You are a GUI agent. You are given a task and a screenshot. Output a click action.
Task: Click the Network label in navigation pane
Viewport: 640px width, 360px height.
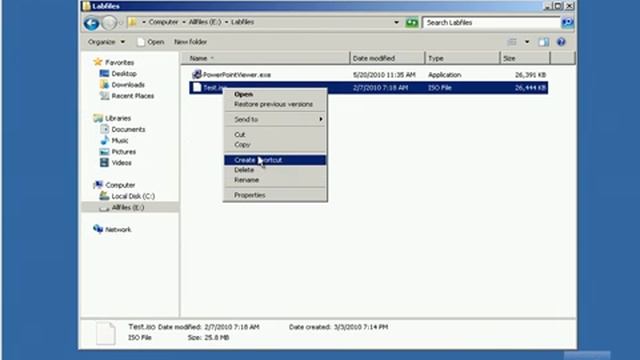click(118, 229)
